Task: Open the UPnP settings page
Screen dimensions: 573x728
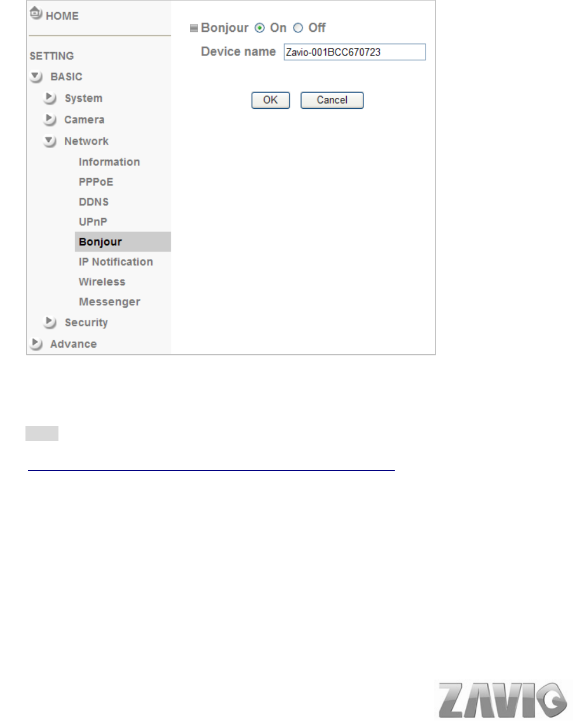Action: (93, 222)
